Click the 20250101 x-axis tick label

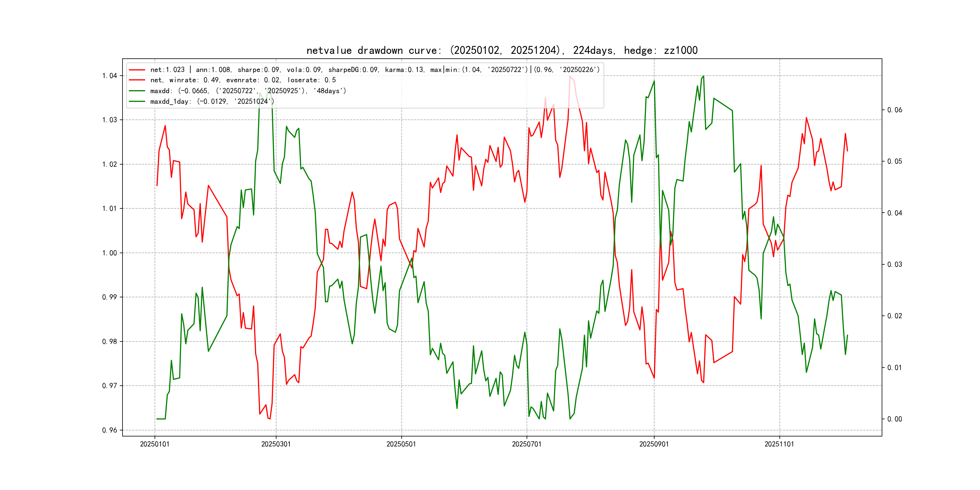click(x=155, y=444)
